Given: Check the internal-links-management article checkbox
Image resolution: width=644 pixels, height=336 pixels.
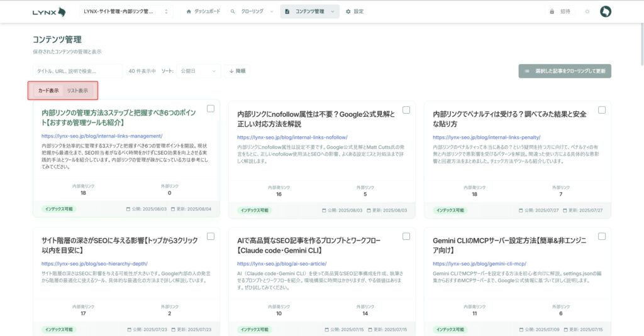Looking at the screenshot, I should coord(211,109).
